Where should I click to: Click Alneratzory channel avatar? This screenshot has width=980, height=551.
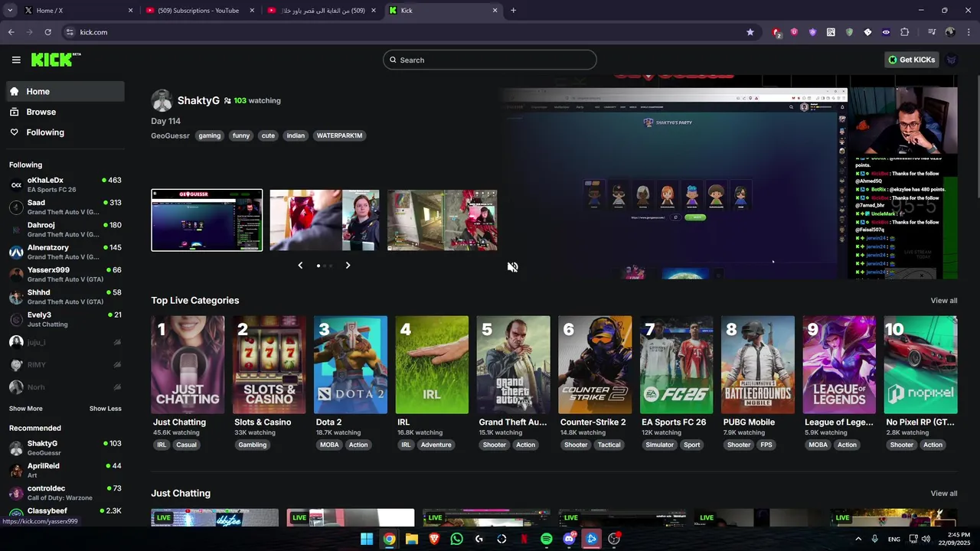tap(16, 252)
